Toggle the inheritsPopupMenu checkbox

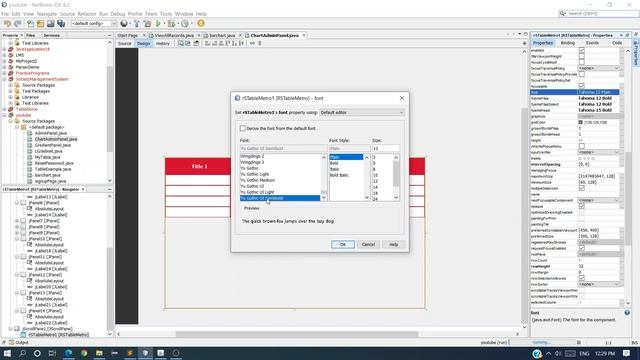(x=582, y=146)
